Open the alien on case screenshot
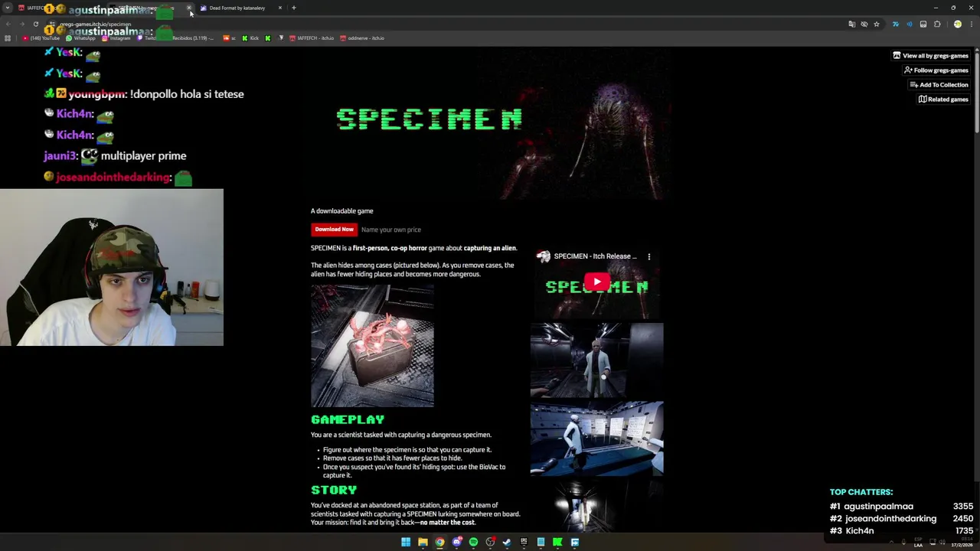Screen dimensions: 980x551 372,345
